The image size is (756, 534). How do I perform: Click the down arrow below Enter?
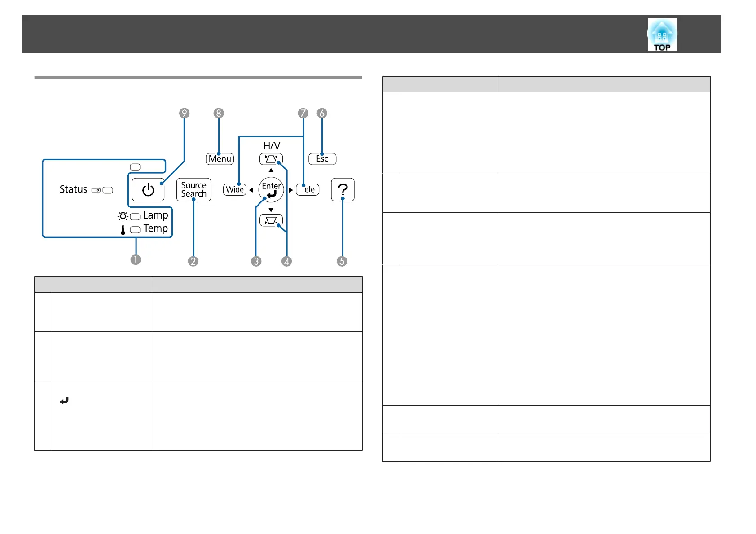271,210
